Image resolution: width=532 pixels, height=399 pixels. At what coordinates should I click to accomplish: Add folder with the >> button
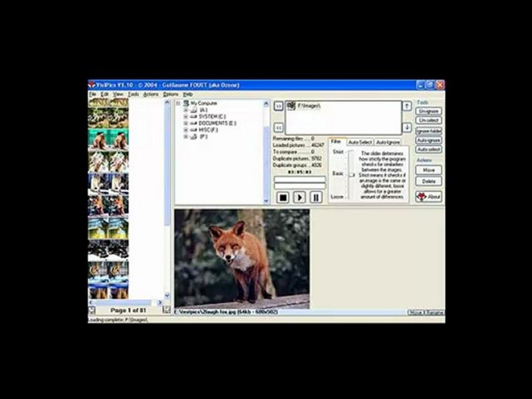[279, 106]
